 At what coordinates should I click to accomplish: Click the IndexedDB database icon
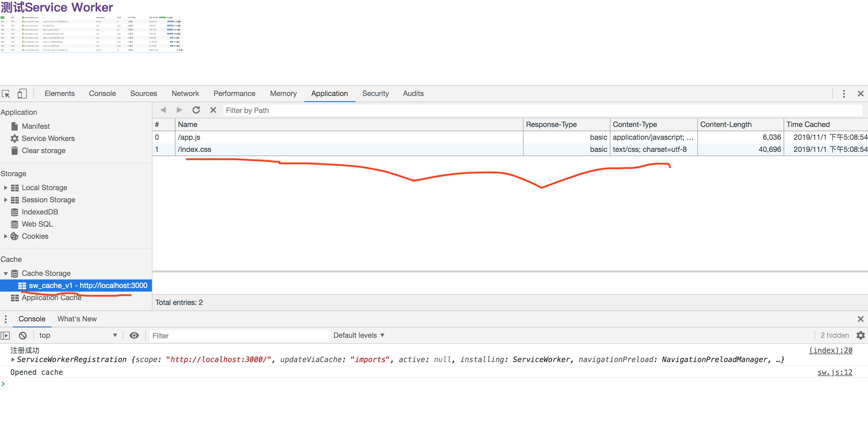(x=15, y=212)
